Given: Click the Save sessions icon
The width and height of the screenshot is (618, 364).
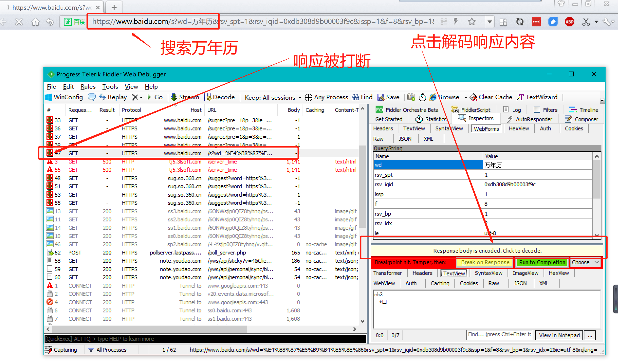Looking at the screenshot, I should [380, 97].
